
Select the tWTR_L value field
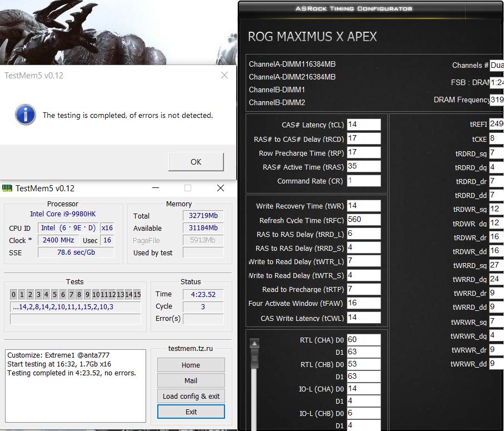point(364,261)
